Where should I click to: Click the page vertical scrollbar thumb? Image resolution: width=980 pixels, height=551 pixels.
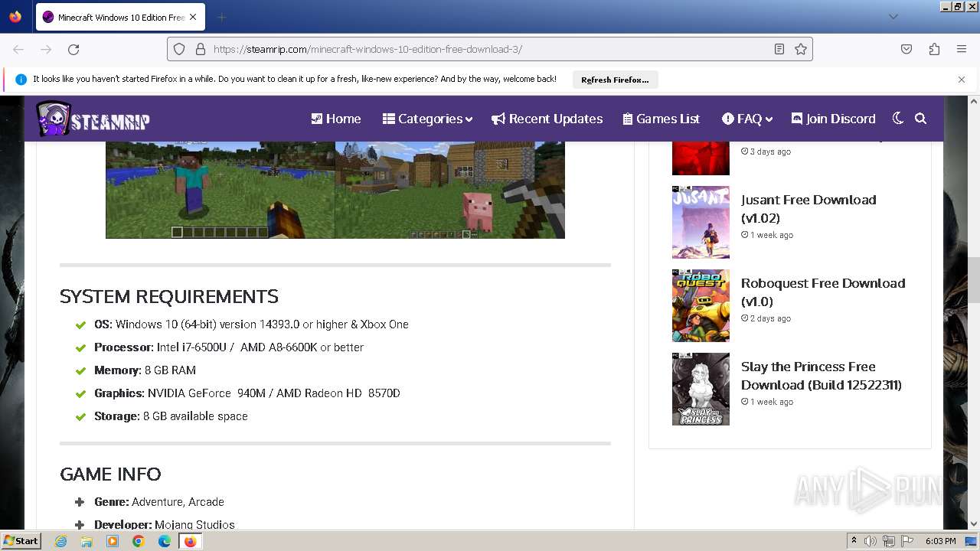974,281
